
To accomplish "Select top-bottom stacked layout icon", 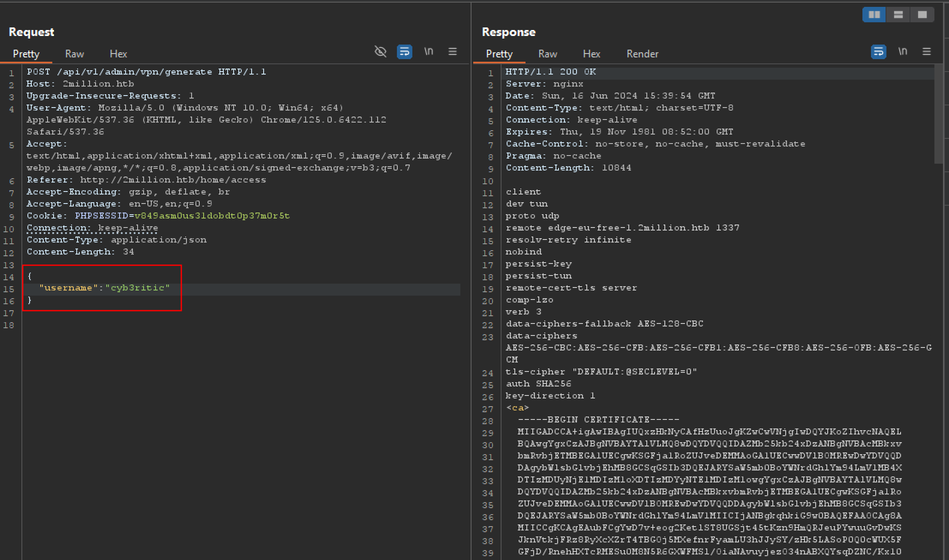I will coord(898,15).
